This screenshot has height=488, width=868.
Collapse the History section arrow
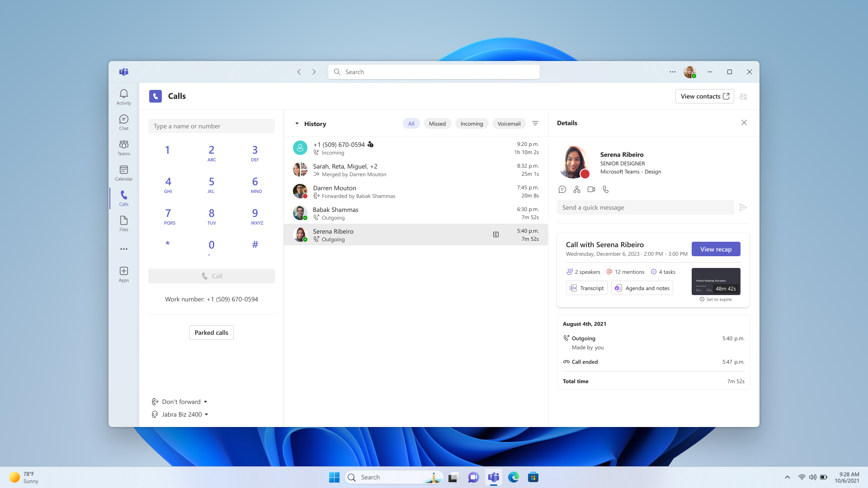click(297, 123)
